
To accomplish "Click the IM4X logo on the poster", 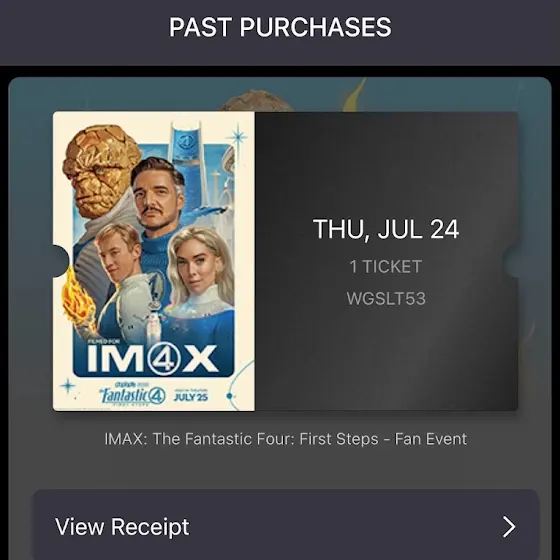I will (x=152, y=359).
